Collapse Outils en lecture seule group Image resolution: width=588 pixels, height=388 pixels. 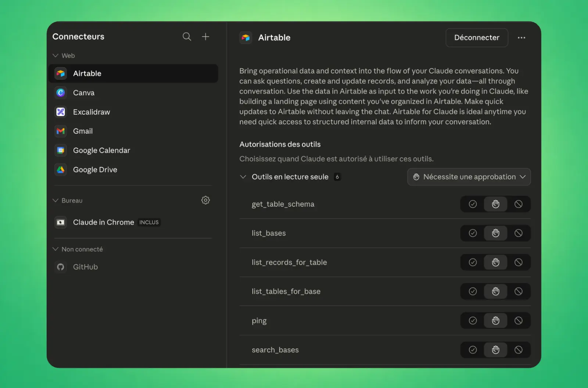click(x=243, y=177)
